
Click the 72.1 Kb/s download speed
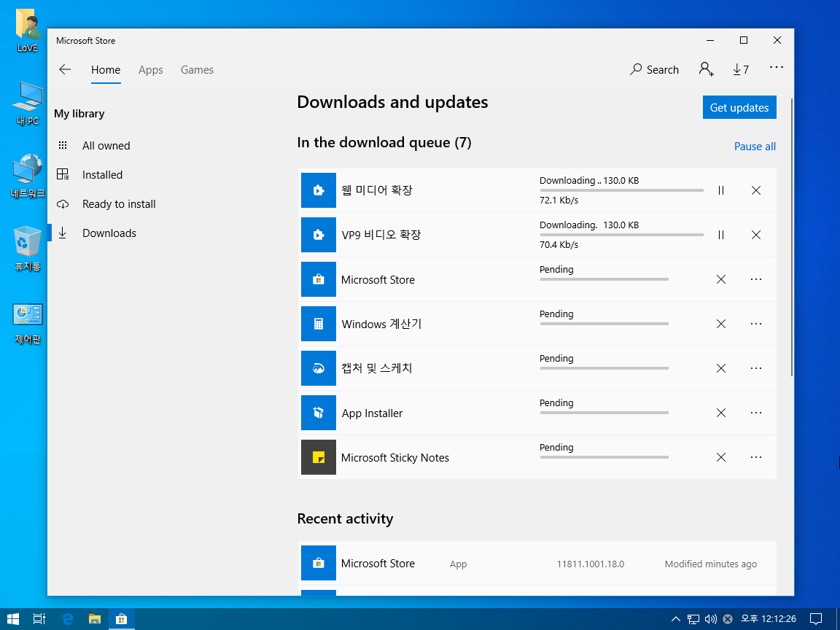click(559, 201)
